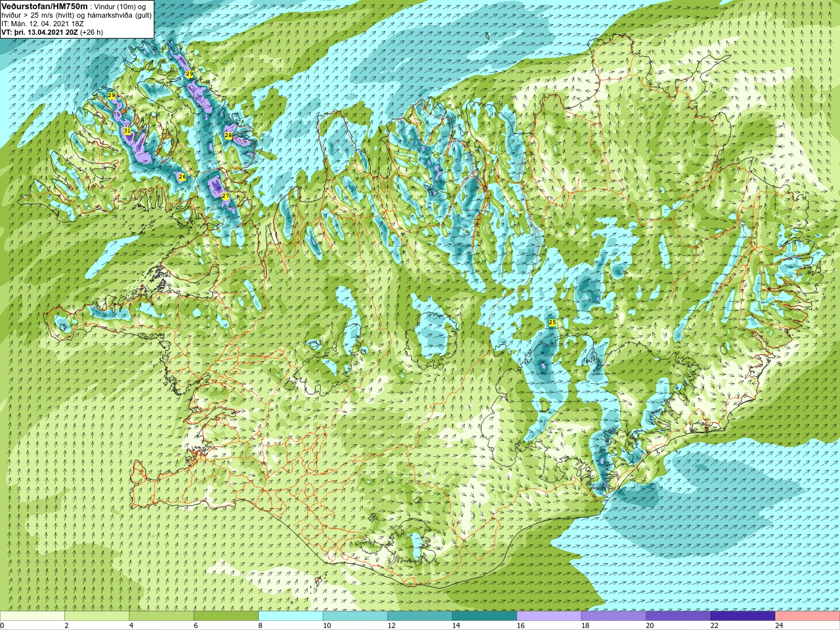Select the 14–16 m/s dark teal legend swatch
Viewport: 840px width, 630px height.
click(484, 616)
